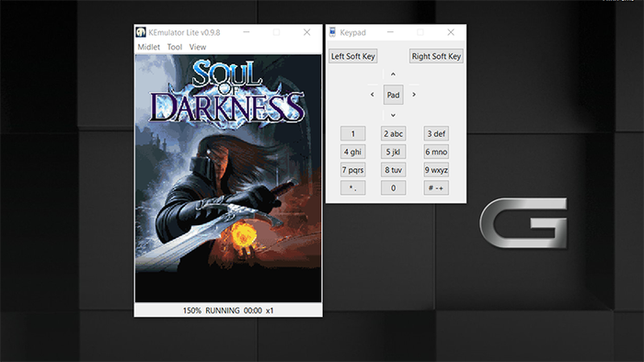The width and height of the screenshot is (644, 362).
Task: Open the Tool menu
Action: (x=175, y=47)
